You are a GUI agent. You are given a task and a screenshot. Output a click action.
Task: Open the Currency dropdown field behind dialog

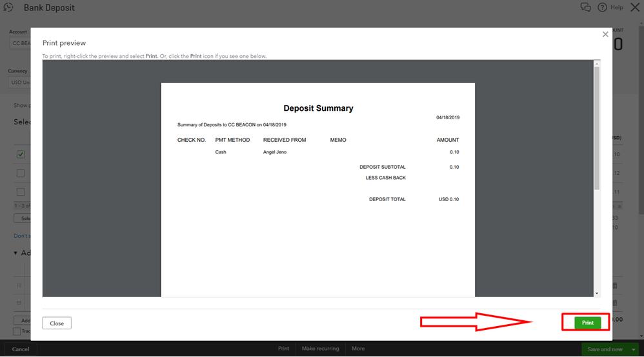[19, 82]
